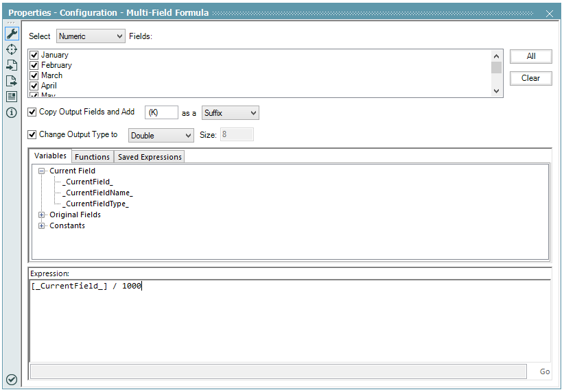564x392 pixels.
Task: Switch to the Saved Expressions tab
Action: tap(150, 157)
